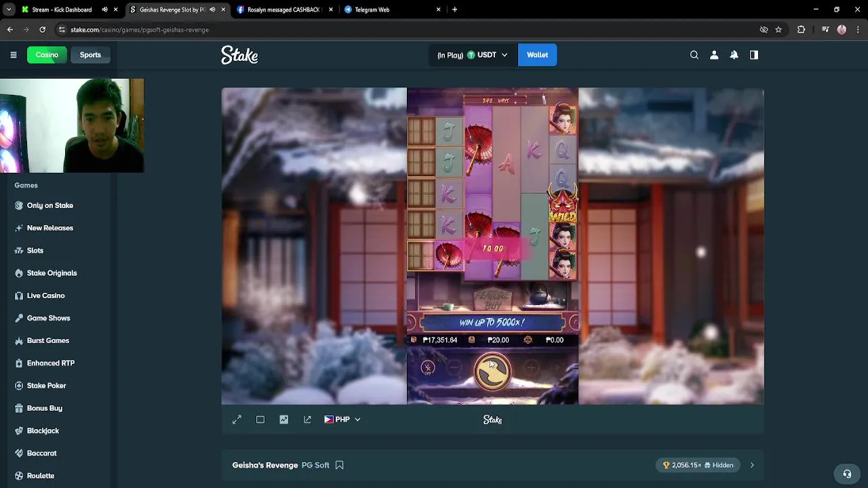Image resolution: width=868 pixels, height=488 pixels.
Task: Open Feature Buy sign in the game
Action: (492, 299)
